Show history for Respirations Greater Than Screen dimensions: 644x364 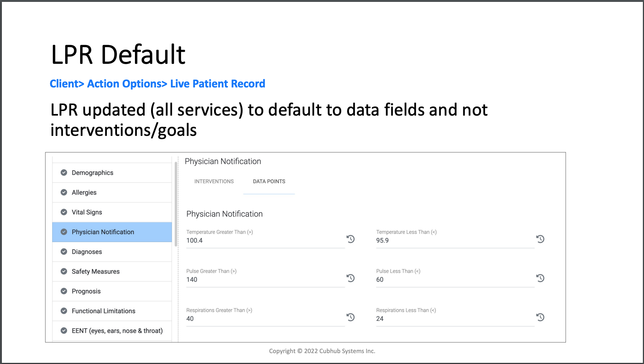(350, 317)
